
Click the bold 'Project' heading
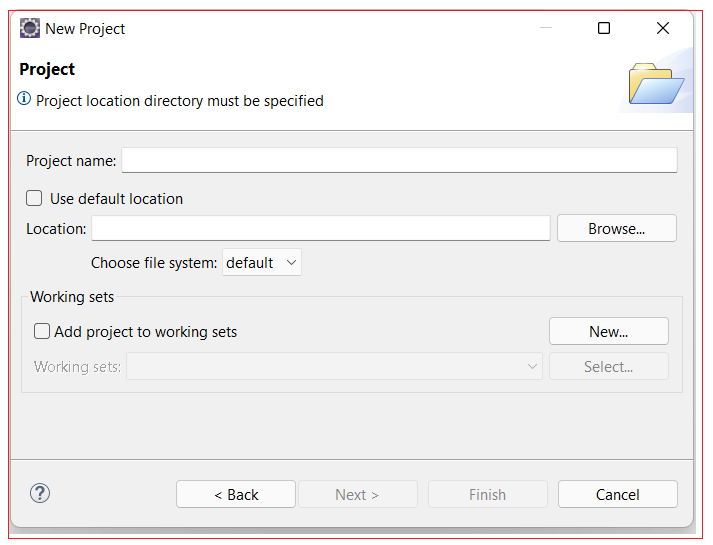tap(47, 70)
